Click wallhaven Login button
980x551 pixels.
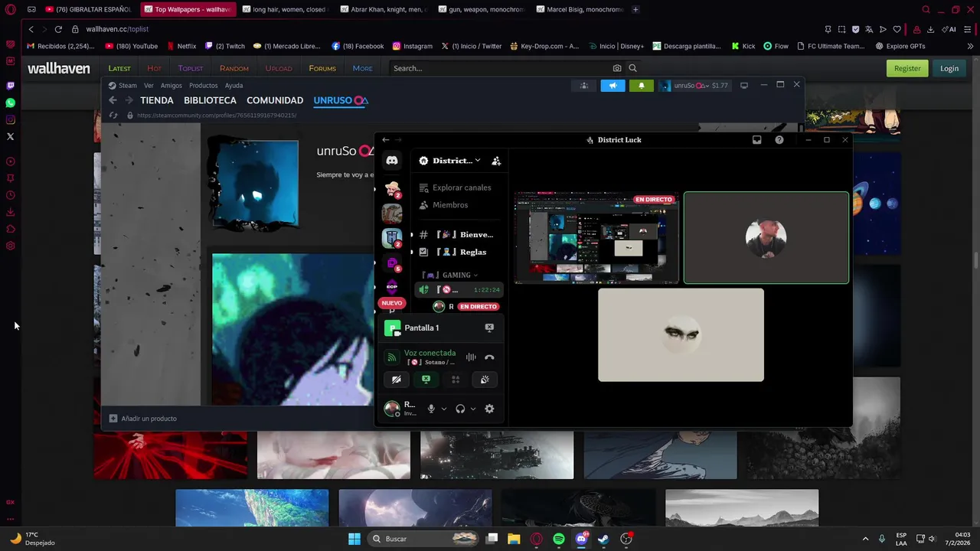(x=949, y=68)
